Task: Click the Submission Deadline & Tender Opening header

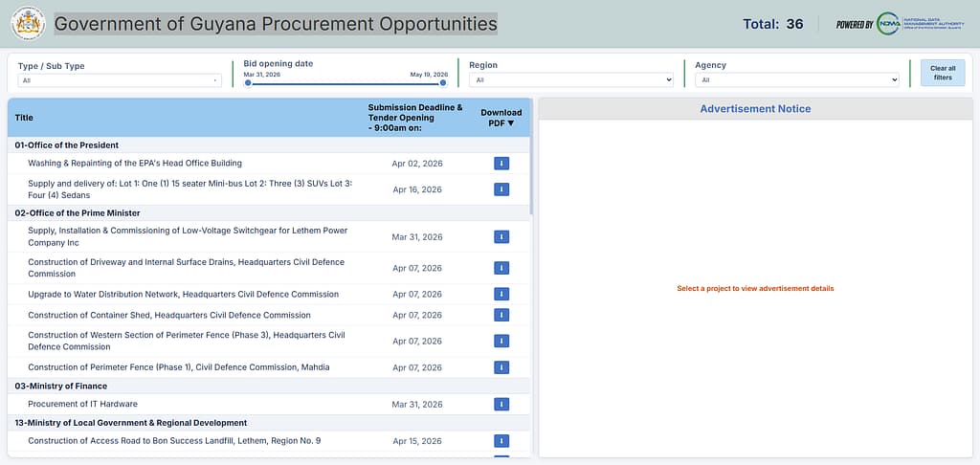Action: pos(415,118)
